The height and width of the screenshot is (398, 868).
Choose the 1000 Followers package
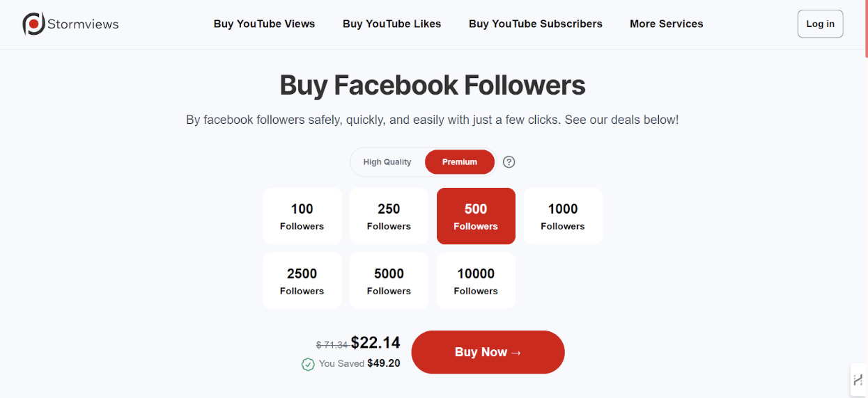pyautogui.click(x=562, y=216)
